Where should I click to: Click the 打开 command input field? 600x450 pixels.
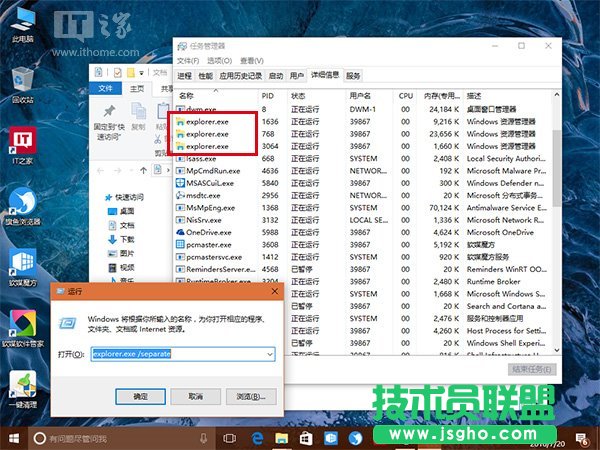click(x=183, y=354)
